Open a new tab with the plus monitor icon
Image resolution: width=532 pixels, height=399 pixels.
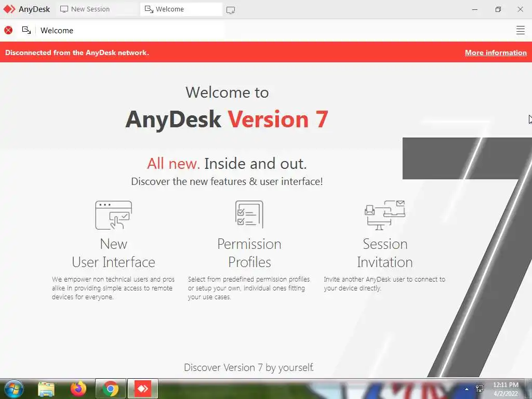[x=231, y=10]
